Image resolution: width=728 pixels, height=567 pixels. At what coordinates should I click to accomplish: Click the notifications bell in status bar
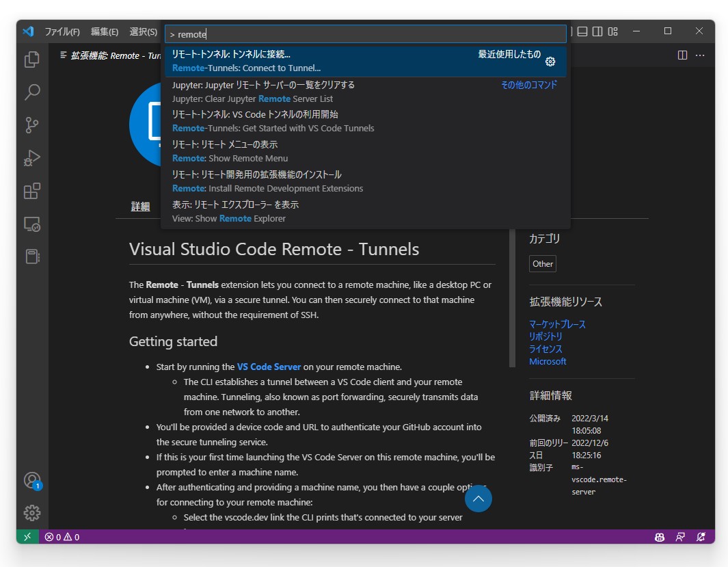(701, 538)
